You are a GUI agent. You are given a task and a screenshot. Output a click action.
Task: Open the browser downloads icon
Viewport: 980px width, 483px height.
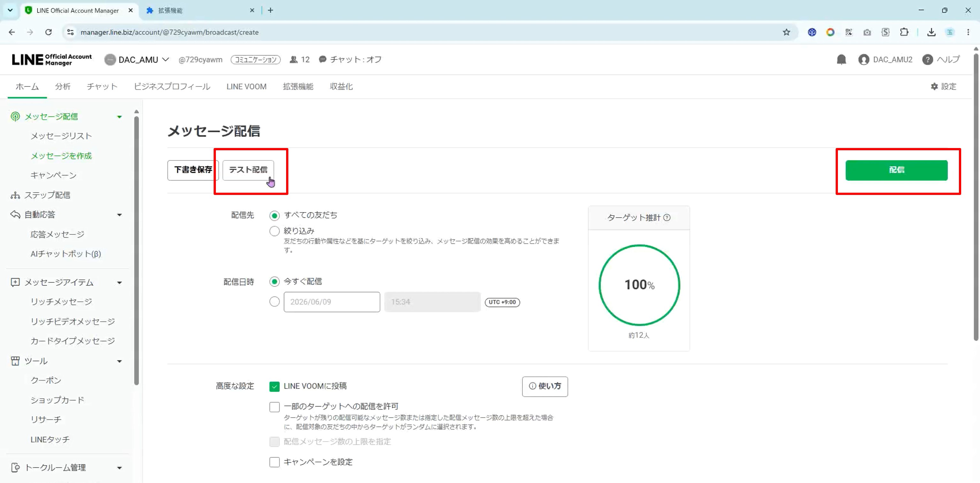(x=931, y=32)
